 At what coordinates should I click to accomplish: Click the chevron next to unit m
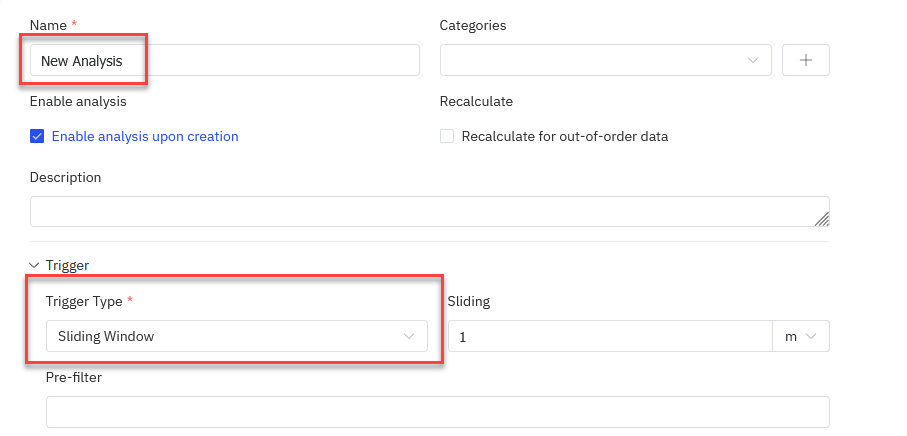tap(811, 337)
